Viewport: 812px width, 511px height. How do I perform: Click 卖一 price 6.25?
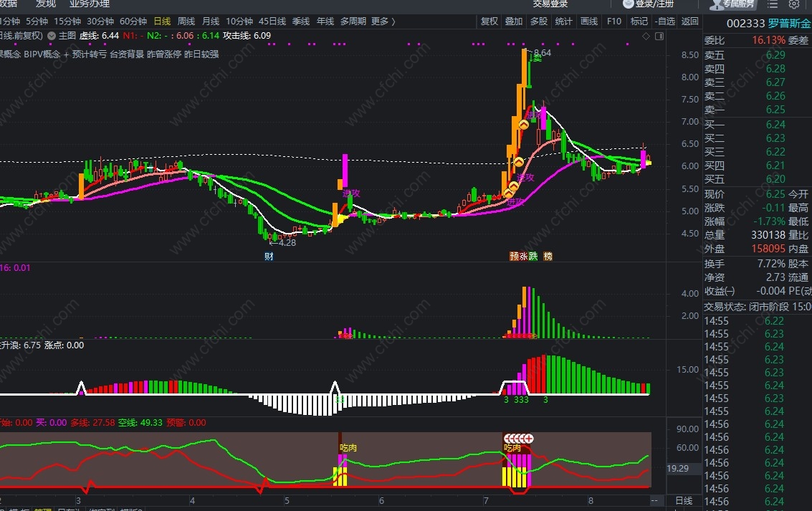(x=775, y=109)
